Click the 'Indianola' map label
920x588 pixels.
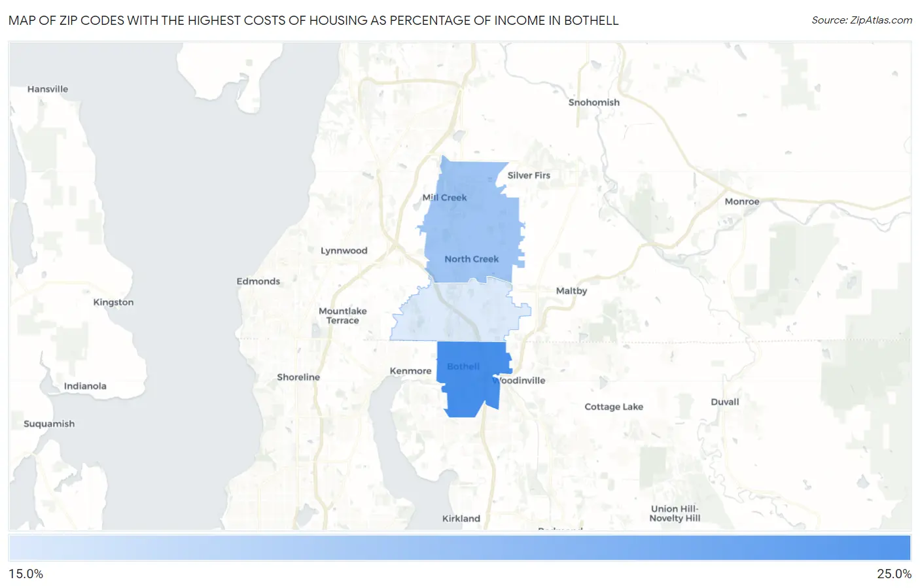[85, 386]
